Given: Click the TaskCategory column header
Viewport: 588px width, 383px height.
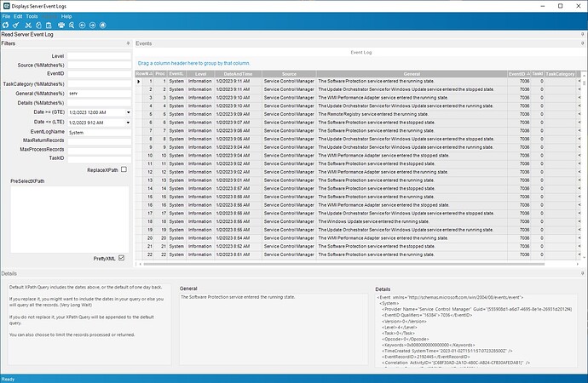Looking at the screenshot, I should (560, 74).
